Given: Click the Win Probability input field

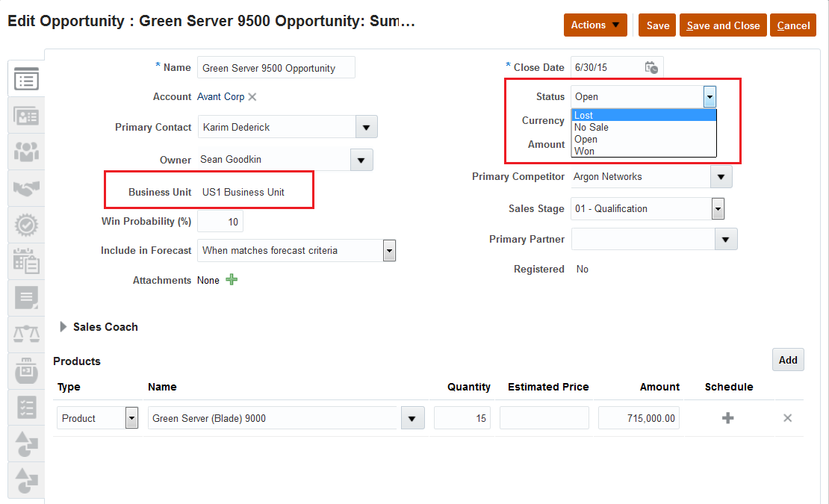Looking at the screenshot, I should pyautogui.click(x=220, y=222).
